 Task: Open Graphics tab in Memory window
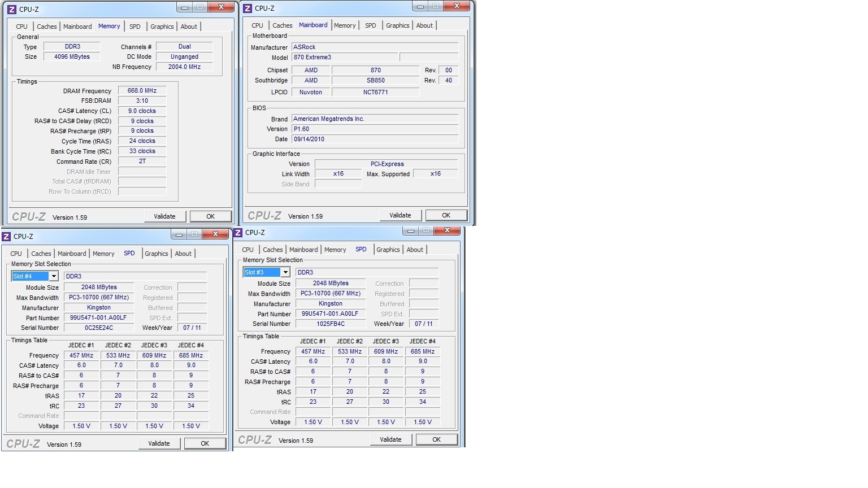coord(162,27)
